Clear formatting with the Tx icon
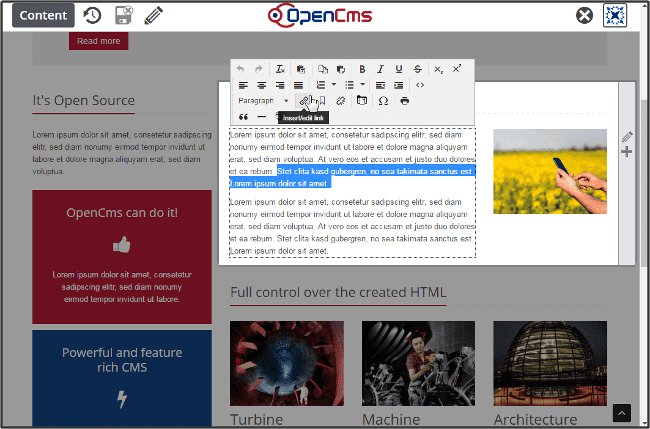 tap(280, 69)
